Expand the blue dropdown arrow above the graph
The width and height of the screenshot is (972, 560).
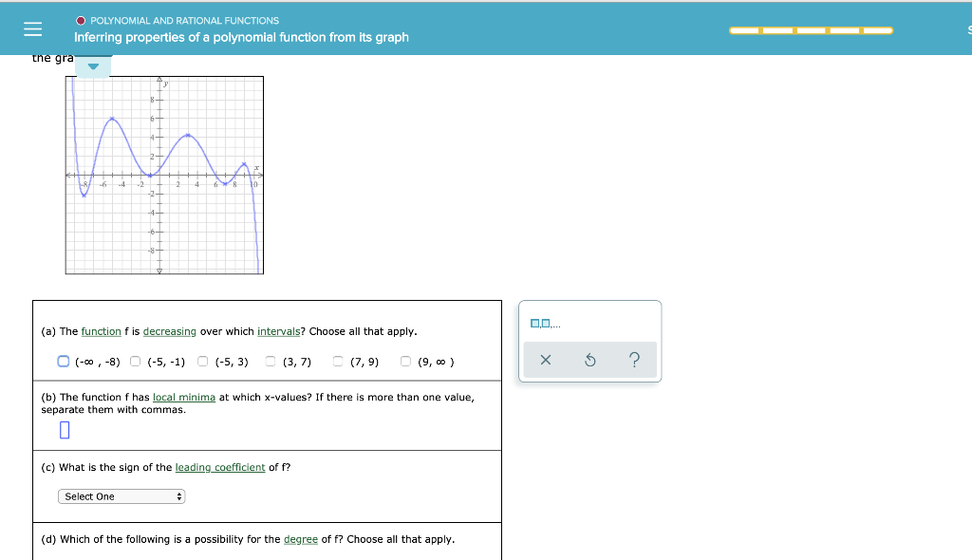tap(93, 67)
